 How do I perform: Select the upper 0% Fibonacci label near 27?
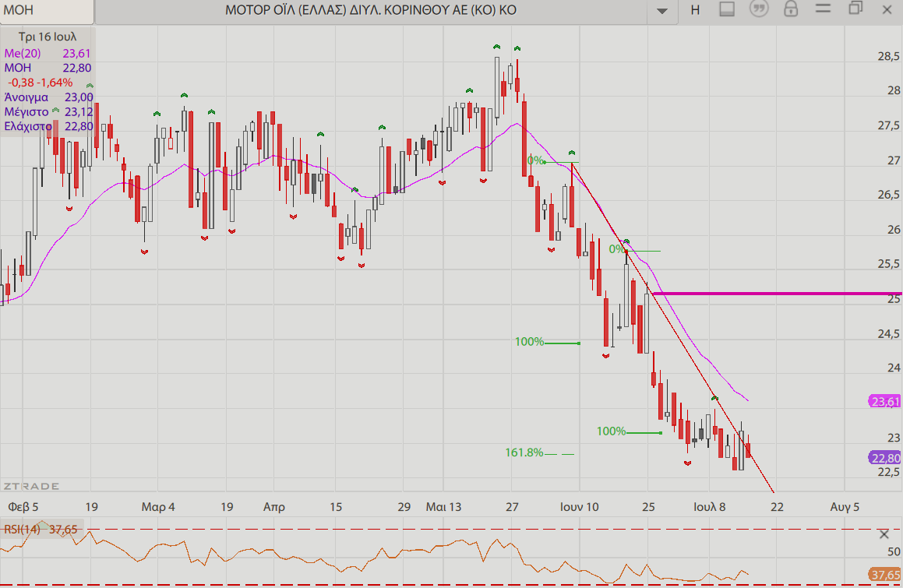tap(535, 160)
